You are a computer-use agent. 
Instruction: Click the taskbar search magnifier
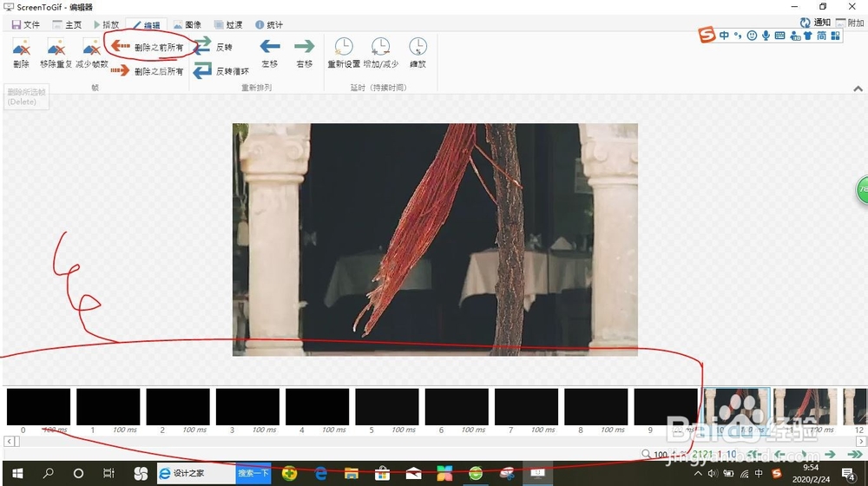coord(49,473)
